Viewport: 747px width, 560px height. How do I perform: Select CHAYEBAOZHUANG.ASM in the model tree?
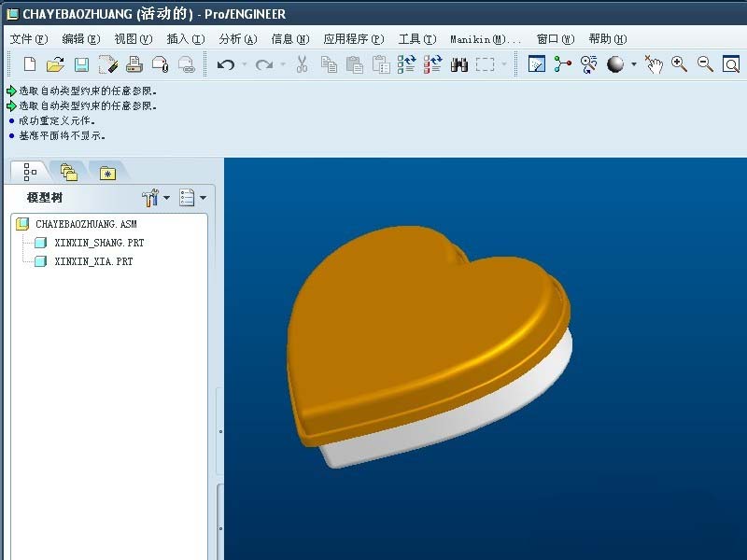86,224
